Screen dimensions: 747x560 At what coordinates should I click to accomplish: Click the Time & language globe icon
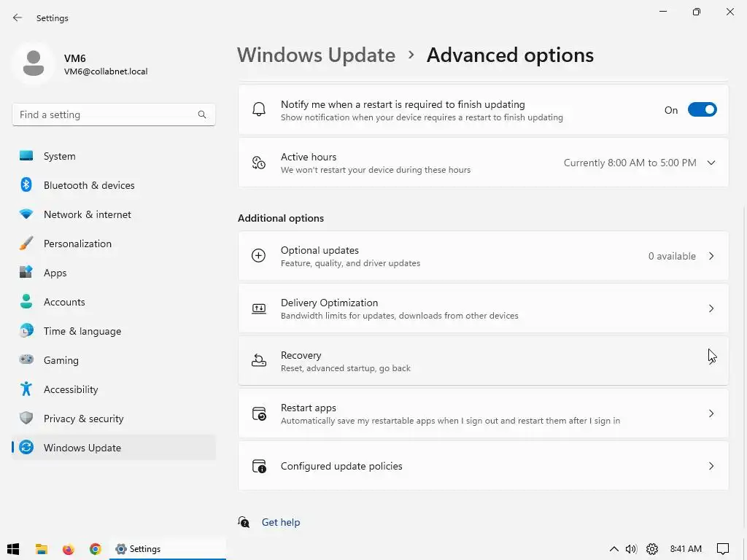(26, 330)
